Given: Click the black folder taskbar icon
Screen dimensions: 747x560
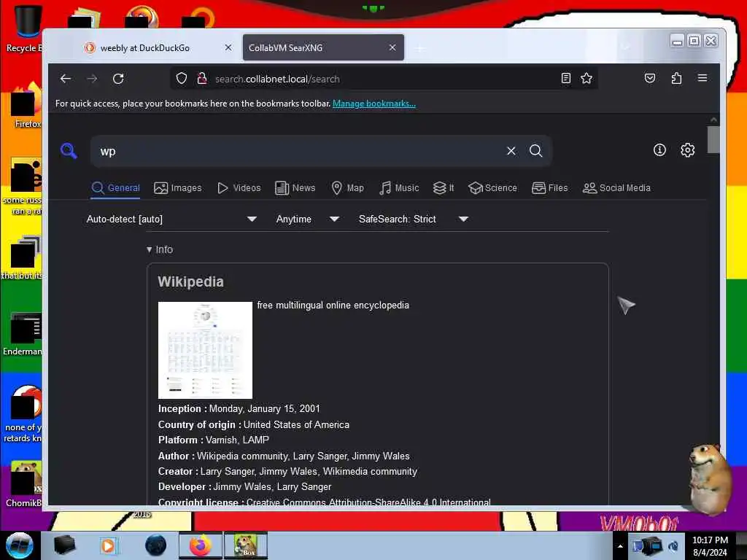Looking at the screenshot, I should tap(64, 545).
